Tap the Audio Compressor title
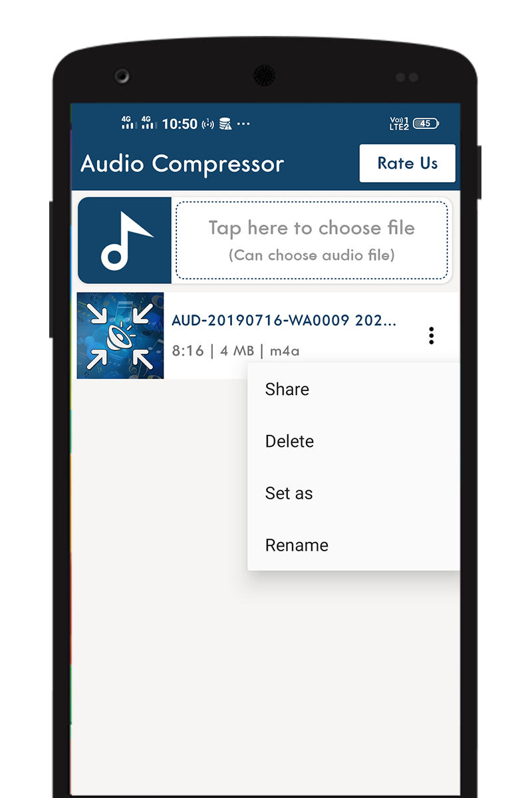 coord(182,164)
